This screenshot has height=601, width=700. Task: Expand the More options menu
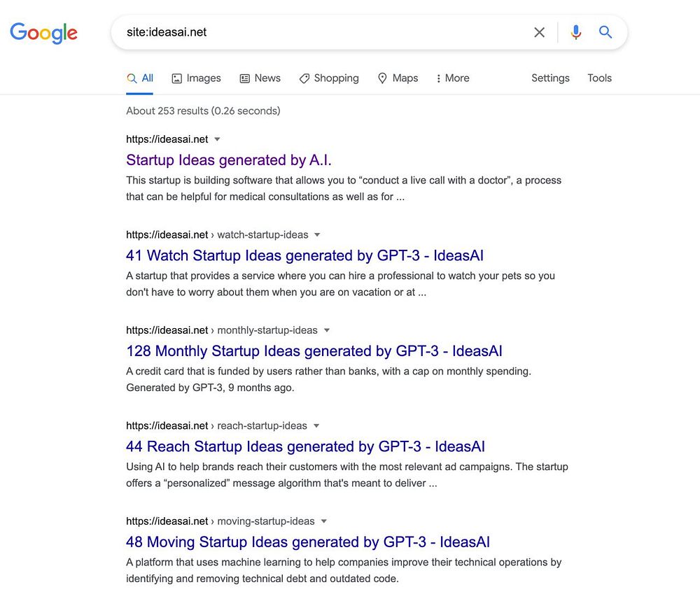click(x=453, y=78)
